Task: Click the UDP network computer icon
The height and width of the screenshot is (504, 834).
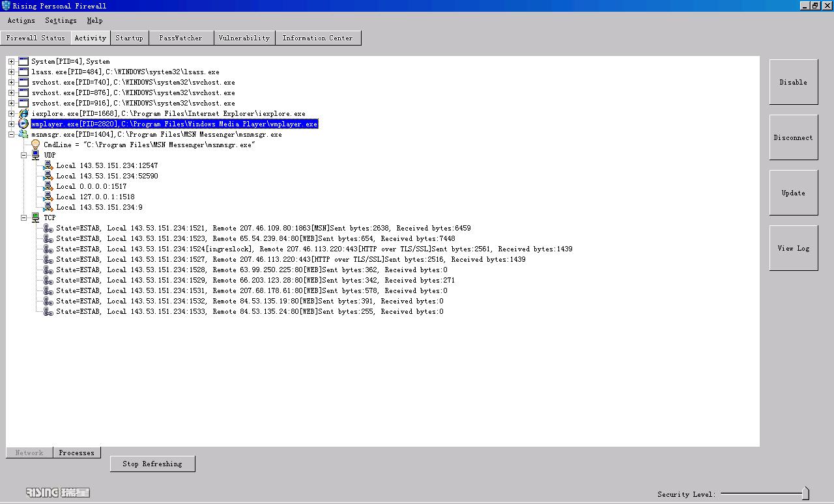Action: click(36, 155)
